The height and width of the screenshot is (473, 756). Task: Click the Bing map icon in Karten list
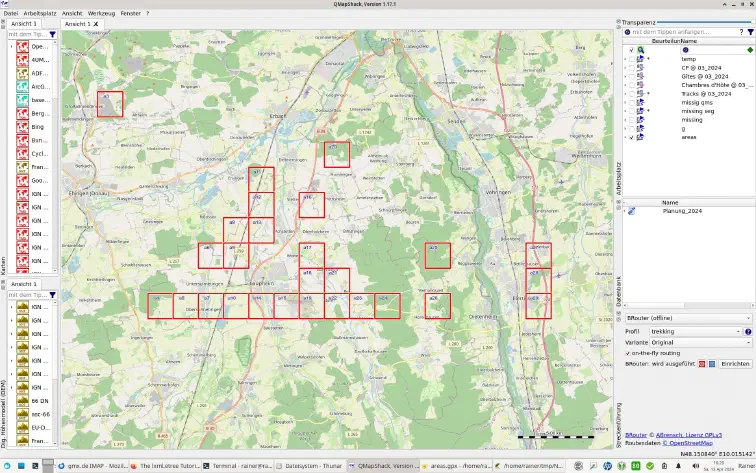22,127
